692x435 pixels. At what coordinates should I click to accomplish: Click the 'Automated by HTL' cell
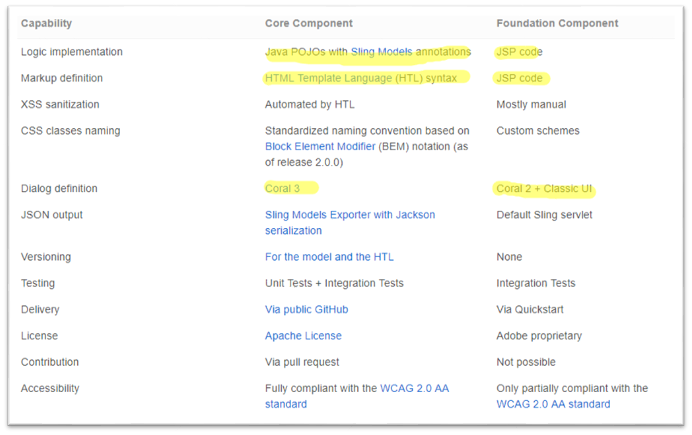click(309, 105)
